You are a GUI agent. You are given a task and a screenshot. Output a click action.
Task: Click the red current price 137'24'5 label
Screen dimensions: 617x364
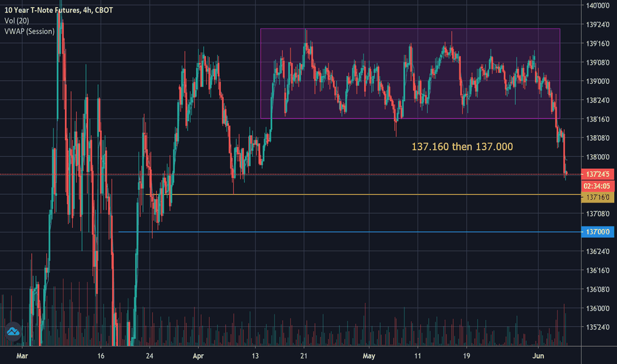597,174
